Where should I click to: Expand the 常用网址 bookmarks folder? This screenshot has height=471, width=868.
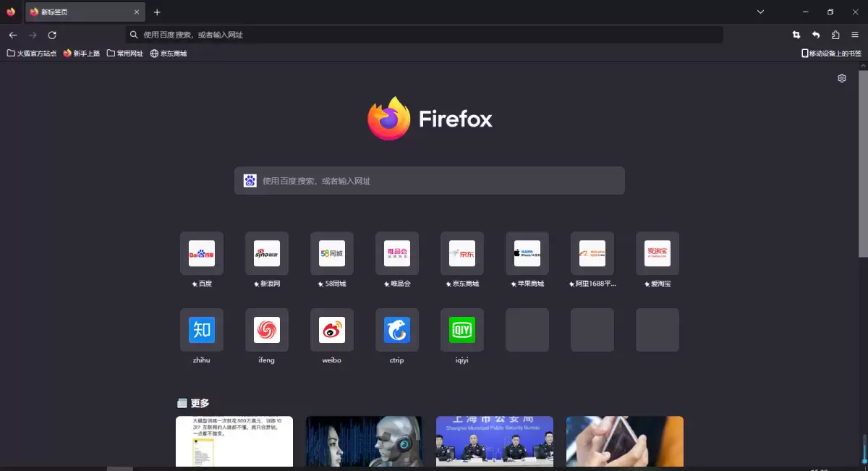pos(124,52)
